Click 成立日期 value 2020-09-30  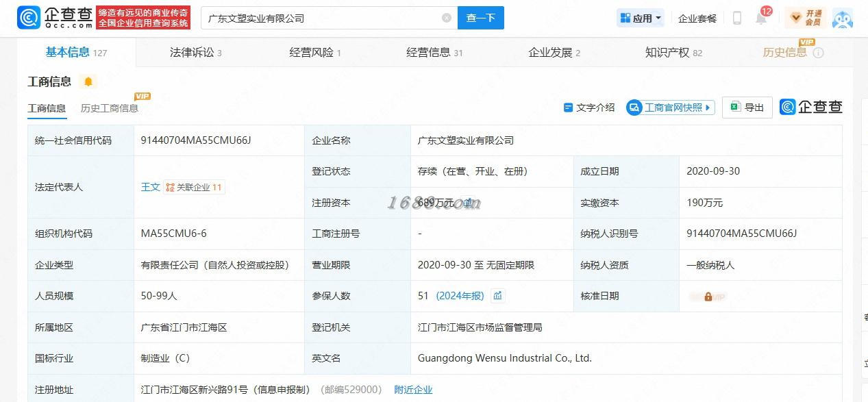[x=713, y=171]
